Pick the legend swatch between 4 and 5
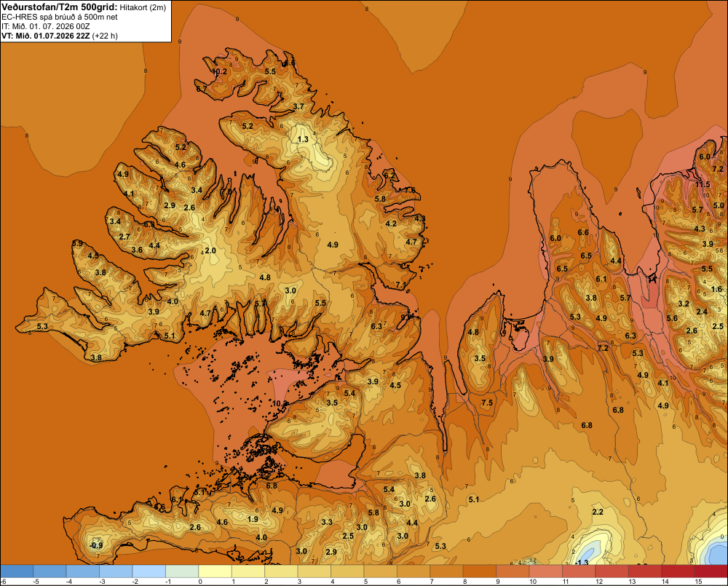Image resolution: width=728 pixels, height=586 pixels. pyautogui.click(x=347, y=571)
